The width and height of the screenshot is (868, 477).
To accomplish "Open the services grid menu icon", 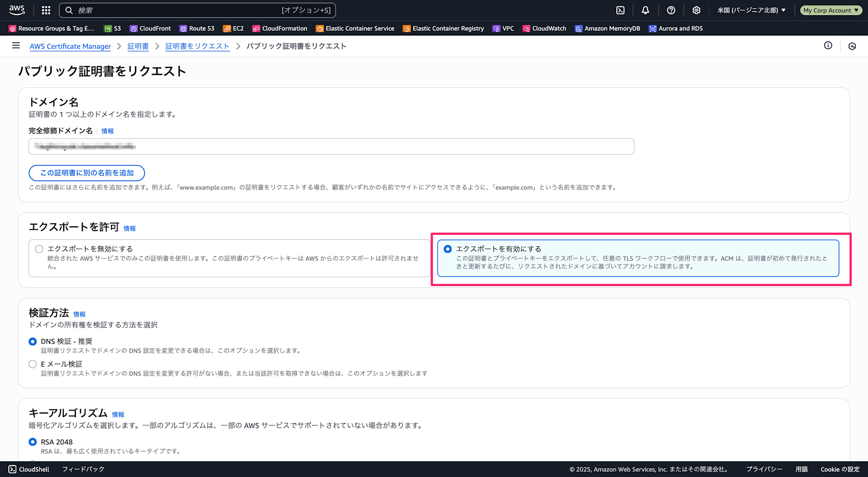I will (x=46, y=10).
